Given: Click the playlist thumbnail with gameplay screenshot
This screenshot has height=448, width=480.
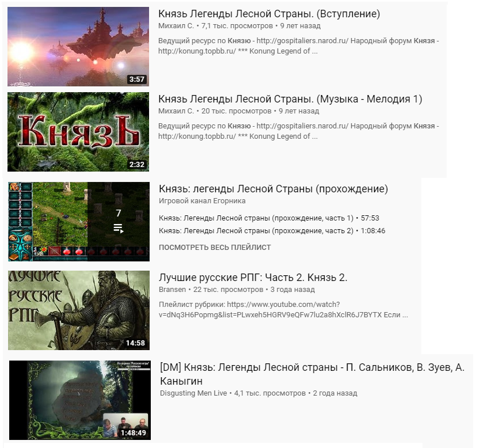Looking at the screenshot, I should [x=79, y=222].
